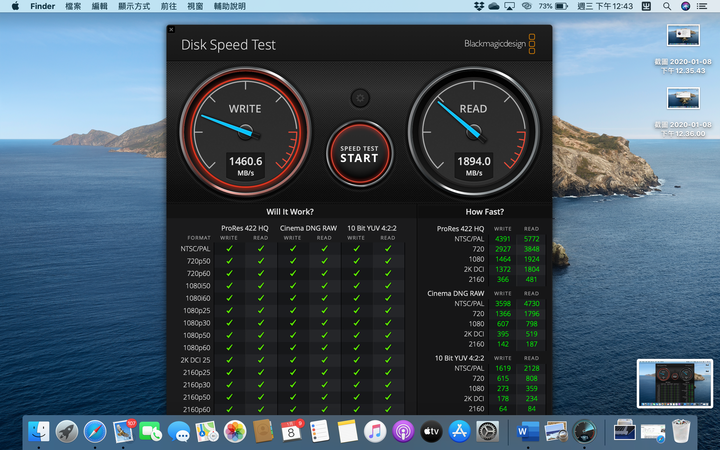720x450 pixels.
Task: Open the input method menu icon
Action: [647, 6]
